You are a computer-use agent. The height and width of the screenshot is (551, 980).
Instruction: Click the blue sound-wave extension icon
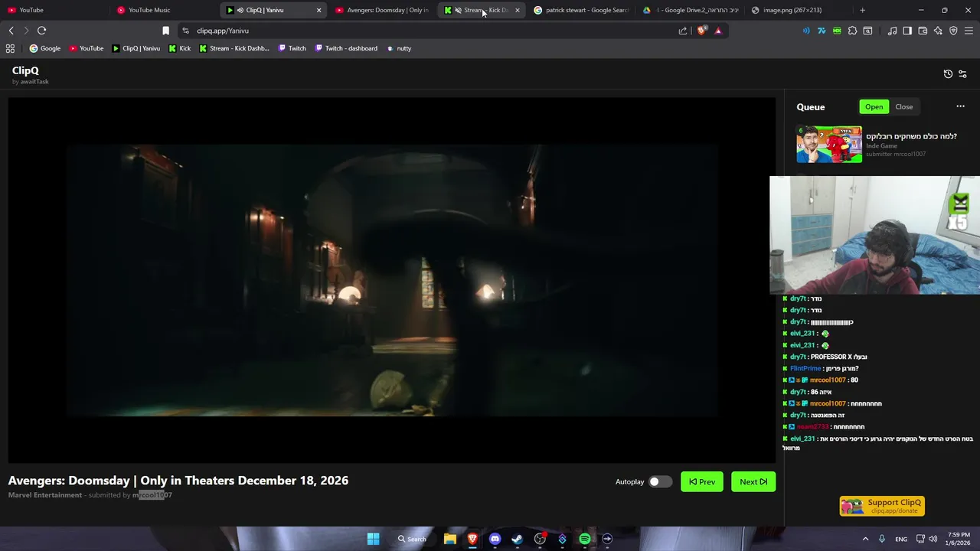pos(806,31)
